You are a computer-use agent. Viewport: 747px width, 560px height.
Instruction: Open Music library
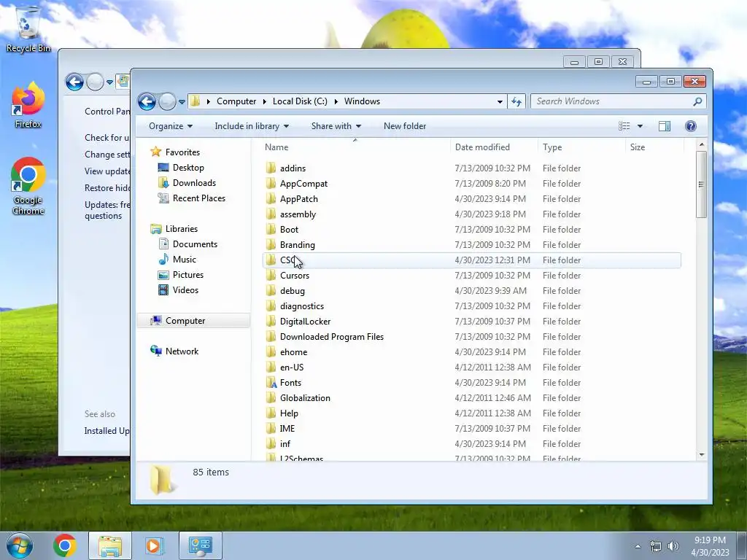(x=184, y=260)
